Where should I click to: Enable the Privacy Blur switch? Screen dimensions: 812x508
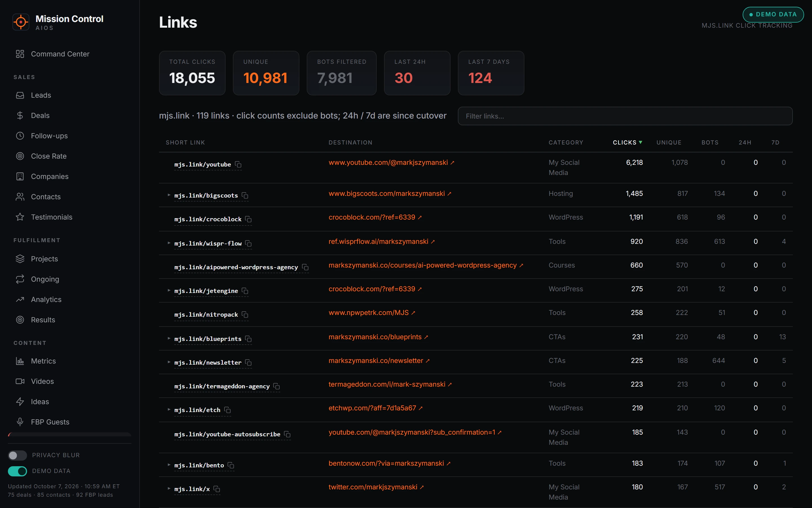(17, 455)
